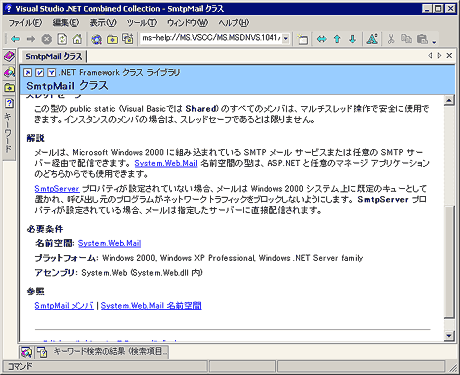Viewport: 460px width, 375px height.
Task: Go to next topic down arrow
Action: [x=353, y=39]
